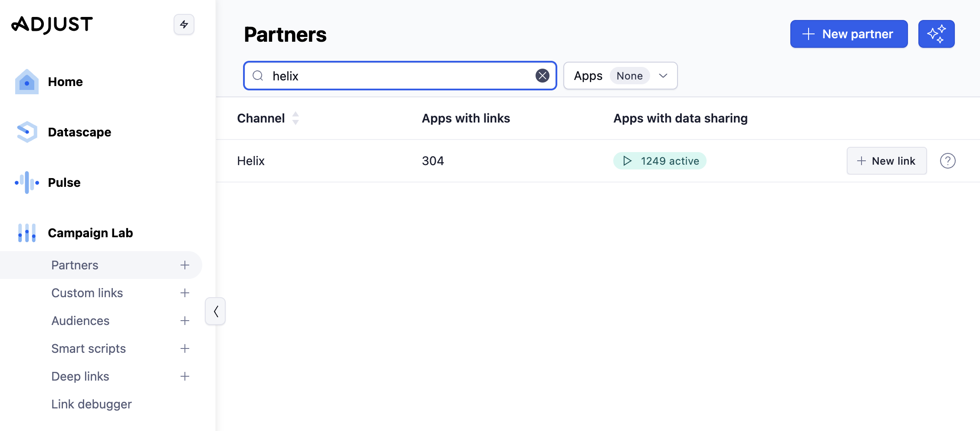The width and height of the screenshot is (980, 431).
Task: Open the Apps filter dropdown
Action: tap(621, 76)
